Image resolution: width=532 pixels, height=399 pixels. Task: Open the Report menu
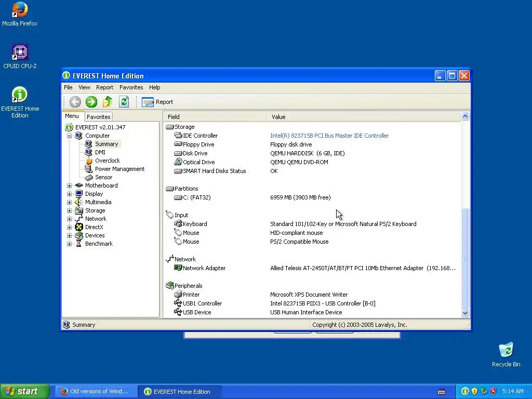coord(104,87)
